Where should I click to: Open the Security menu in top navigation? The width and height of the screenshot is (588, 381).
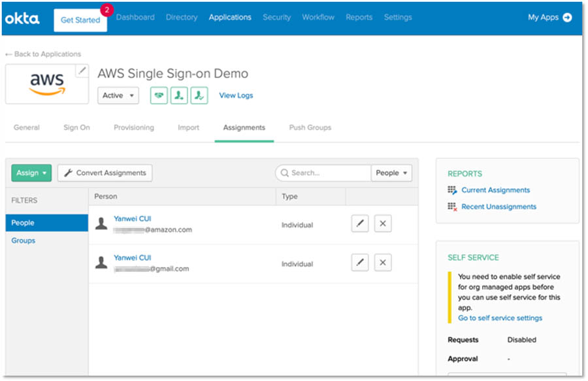click(276, 18)
